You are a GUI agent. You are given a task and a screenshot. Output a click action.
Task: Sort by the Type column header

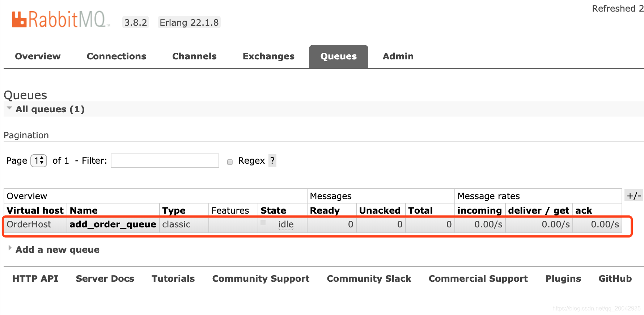pyautogui.click(x=174, y=211)
